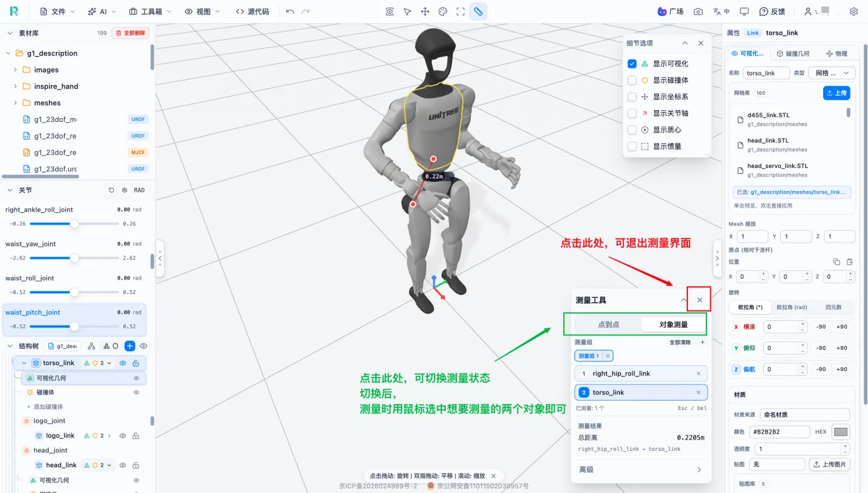Toggle the ruler measurement tool

[478, 11]
